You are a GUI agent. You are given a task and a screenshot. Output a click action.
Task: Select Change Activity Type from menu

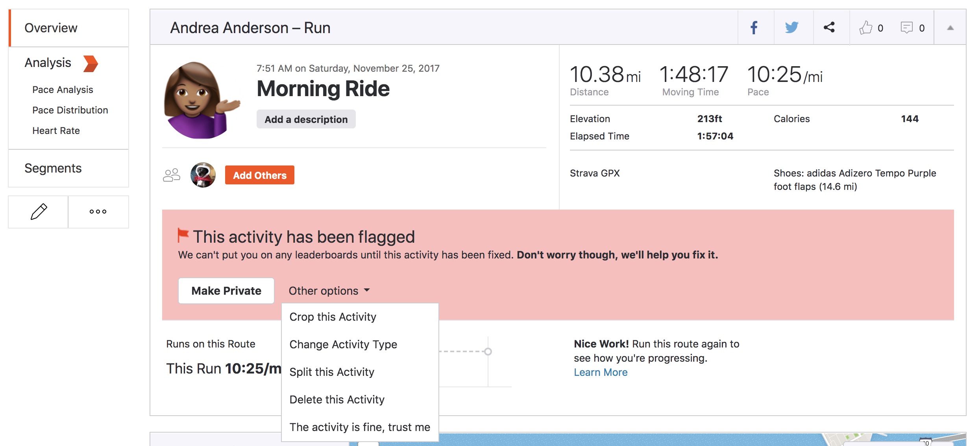point(342,344)
